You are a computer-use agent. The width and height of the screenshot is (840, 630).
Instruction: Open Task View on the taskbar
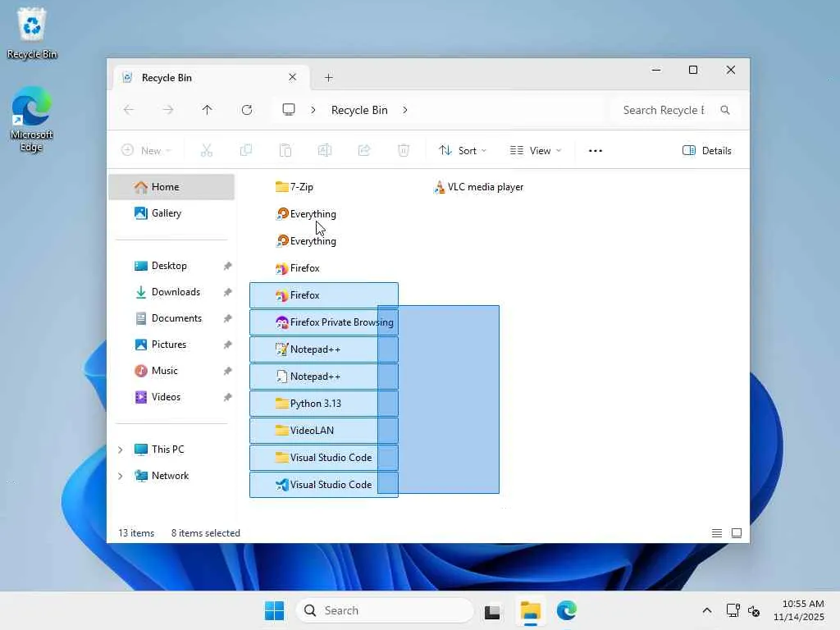[492, 610]
